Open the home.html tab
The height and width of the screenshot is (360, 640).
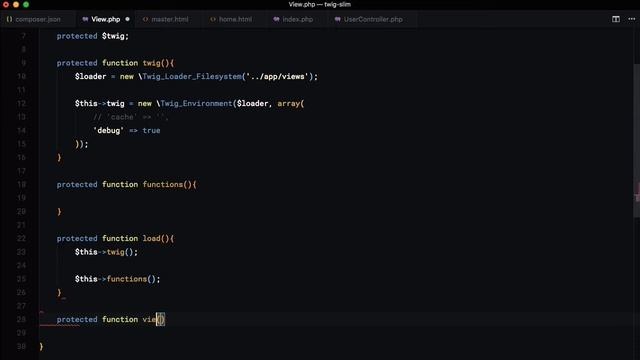(x=235, y=19)
